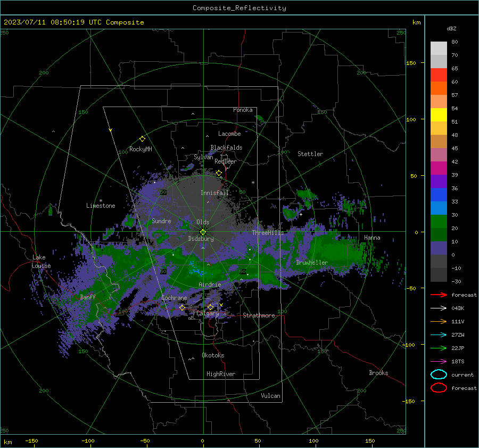Click the magenta 18TS arrow icon
The image size is (479, 448).
439,361
